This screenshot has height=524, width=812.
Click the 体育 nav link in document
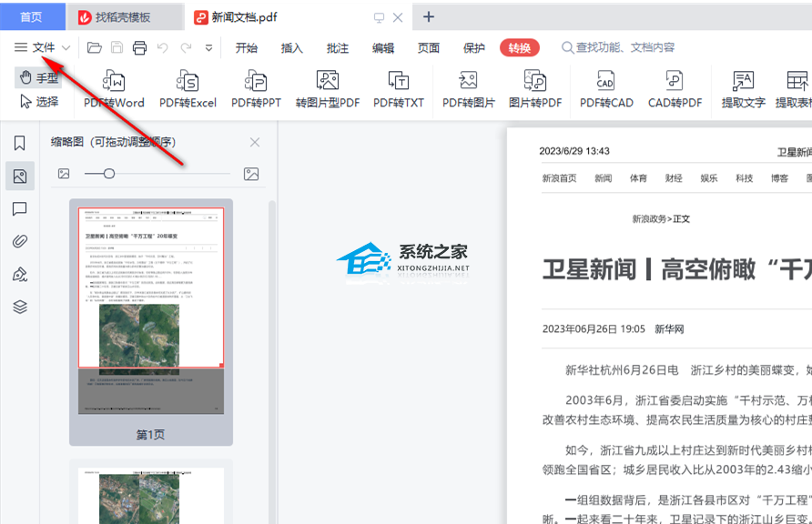pyautogui.click(x=638, y=178)
